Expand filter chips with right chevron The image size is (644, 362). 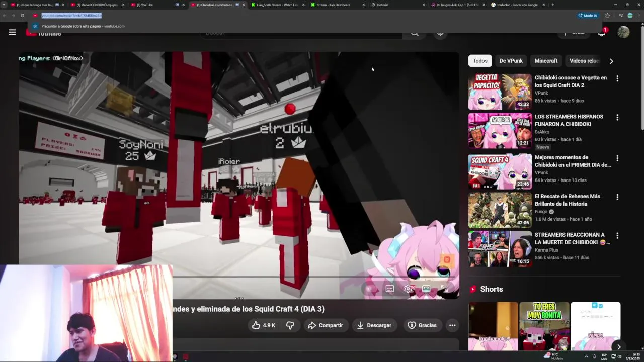click(611, 61)
